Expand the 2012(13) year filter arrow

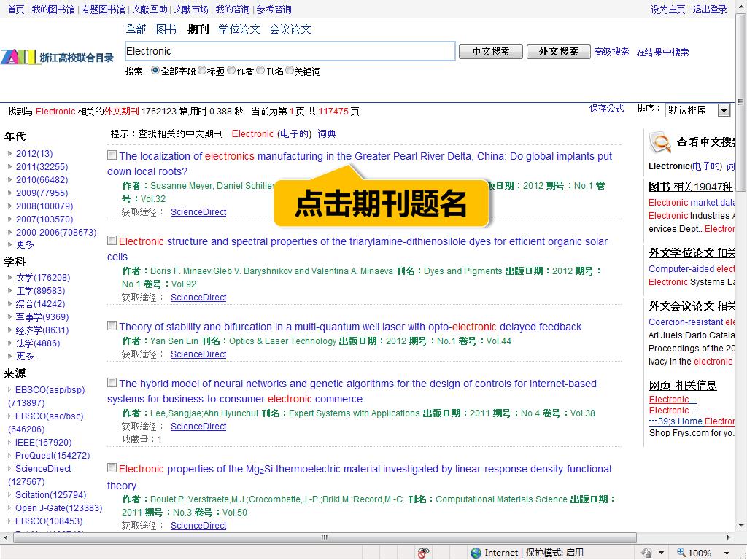click(x=10, y=153)
